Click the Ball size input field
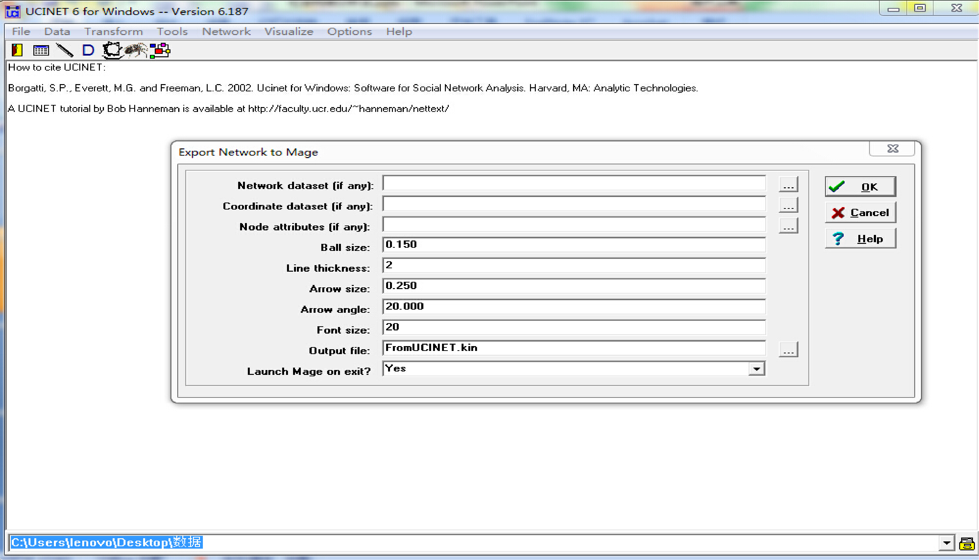The image size is (979, 560). 574,245
